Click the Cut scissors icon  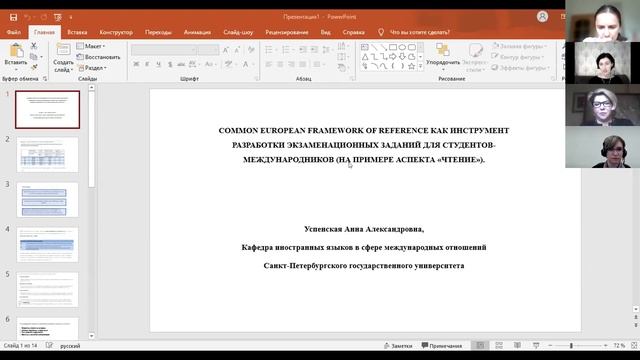pyautogui.click(x=34, y=46)
